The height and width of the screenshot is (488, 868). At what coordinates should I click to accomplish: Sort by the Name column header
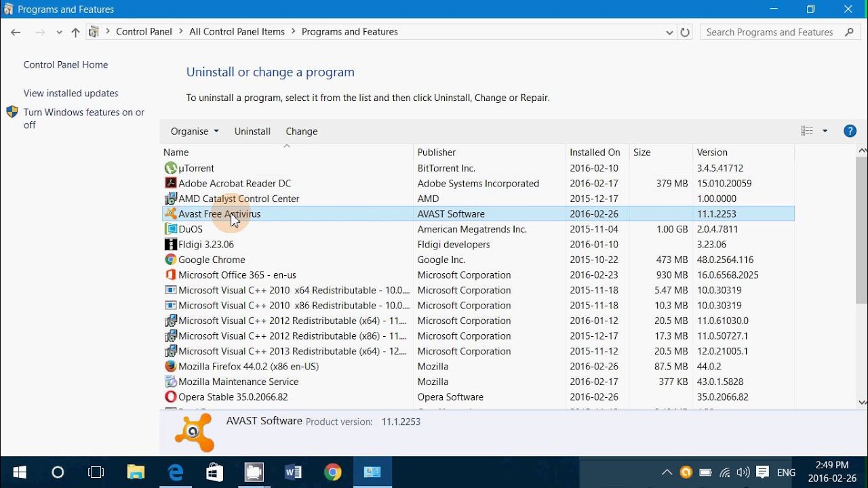pos(287,152)
